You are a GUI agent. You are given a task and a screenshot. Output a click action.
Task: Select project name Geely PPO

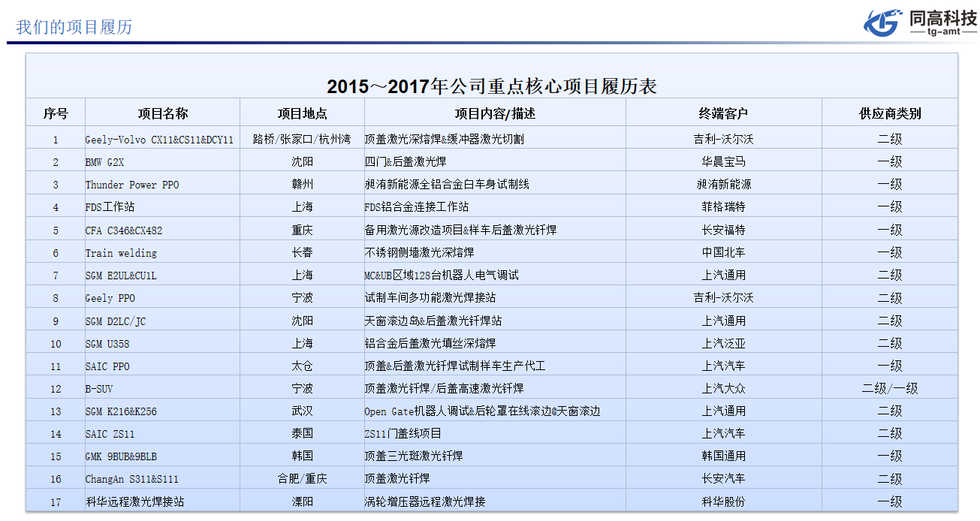click(x=110, y=298)
